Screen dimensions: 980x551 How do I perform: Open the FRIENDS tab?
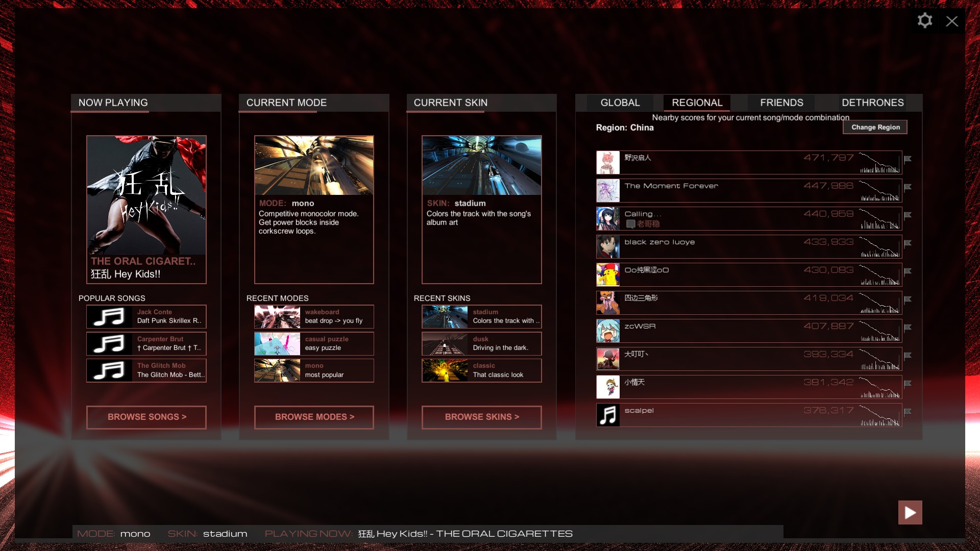(x=781, y=103)
